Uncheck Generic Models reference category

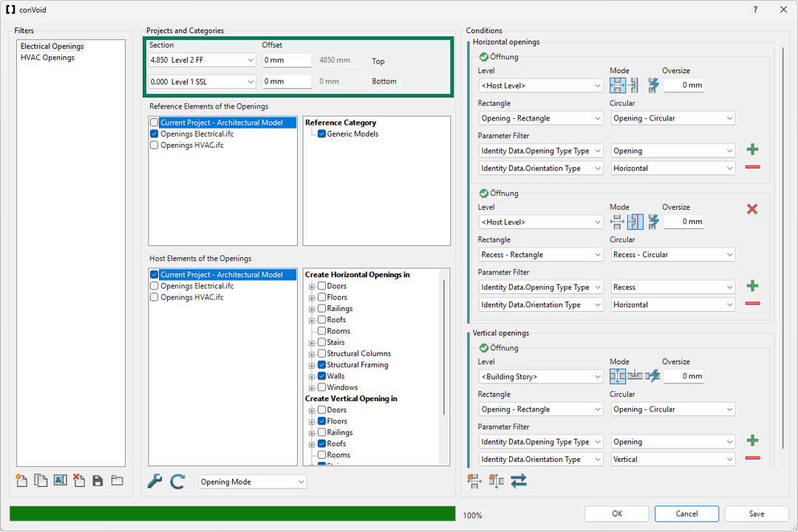click(321, 134)
